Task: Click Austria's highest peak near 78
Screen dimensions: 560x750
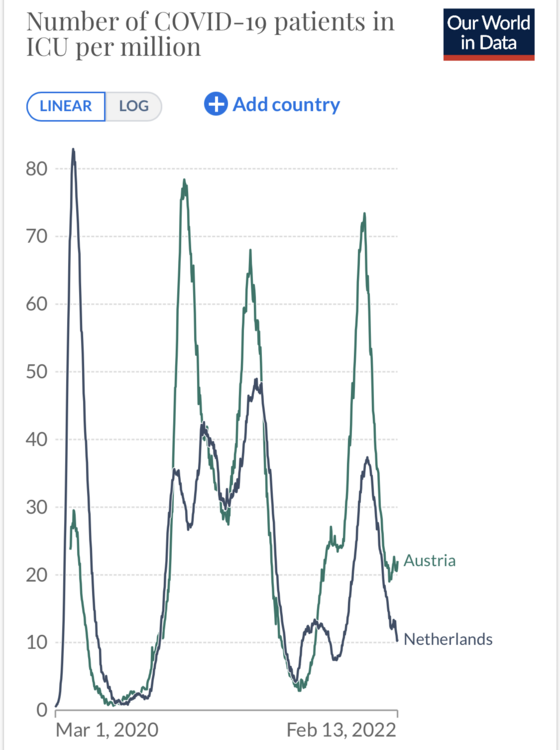Action: 185,181
